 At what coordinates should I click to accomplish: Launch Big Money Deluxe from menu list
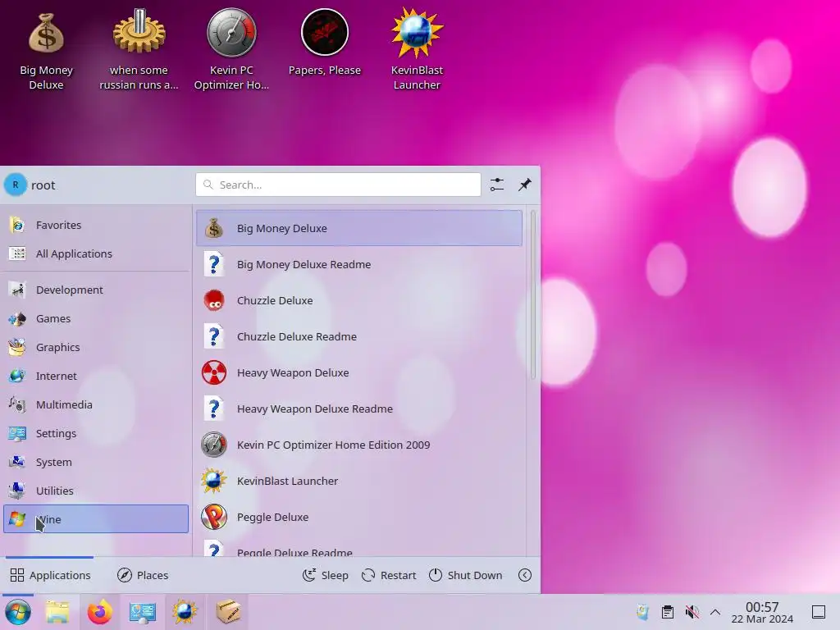[x=359, y=228]
